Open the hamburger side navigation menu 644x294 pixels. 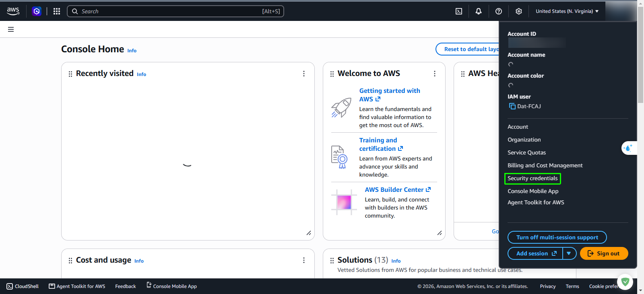(11, 29)
